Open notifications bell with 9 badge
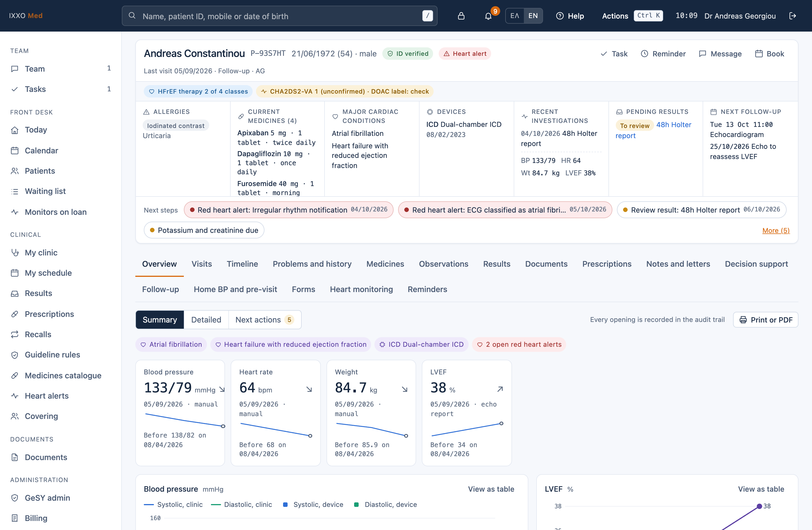 coord(488,16)
